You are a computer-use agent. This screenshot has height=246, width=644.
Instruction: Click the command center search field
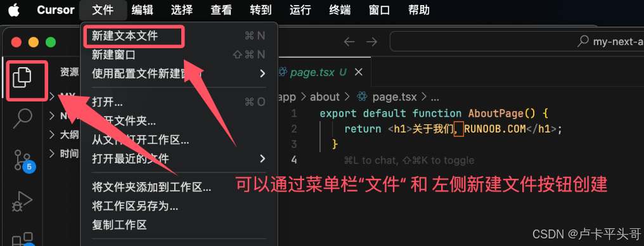click(x=517, y=41)
